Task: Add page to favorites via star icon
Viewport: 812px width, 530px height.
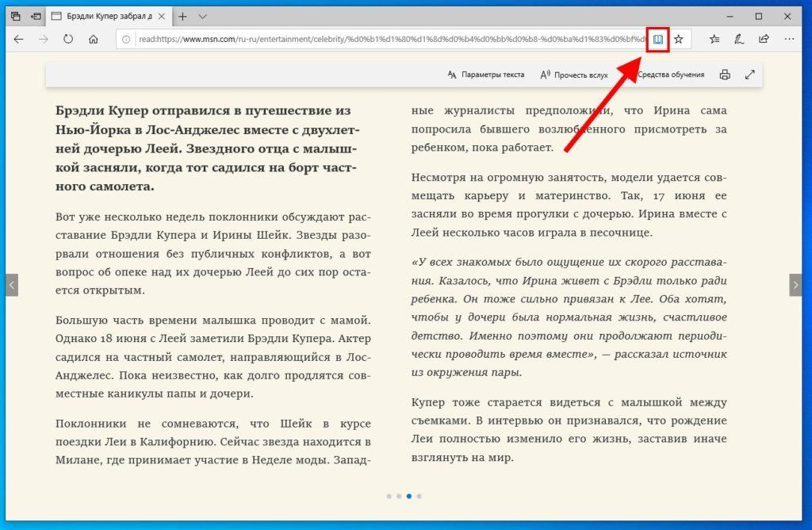Action: coord(679,39)
